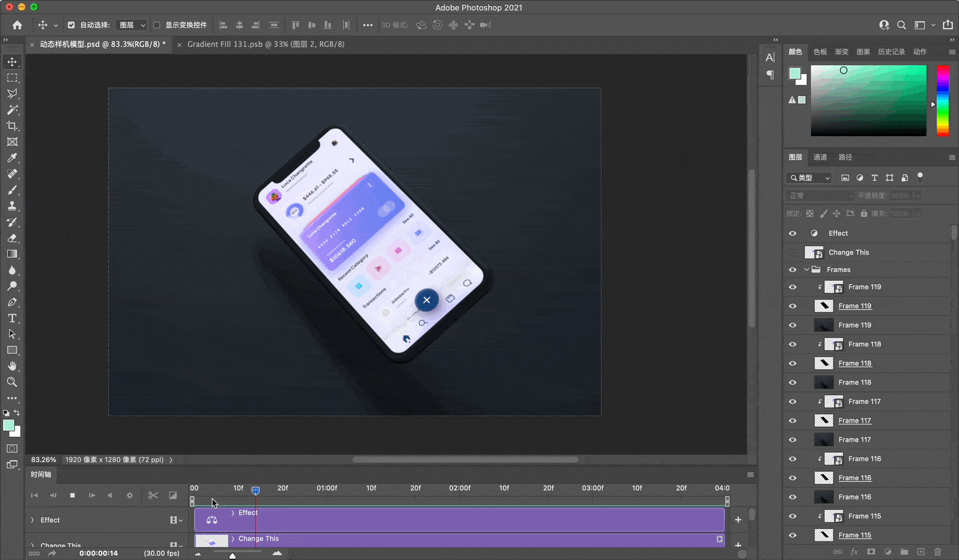Select the Zoom tool in toolbar
The image size is (959, 560).
pyautogui.click(x=12, y=382)
